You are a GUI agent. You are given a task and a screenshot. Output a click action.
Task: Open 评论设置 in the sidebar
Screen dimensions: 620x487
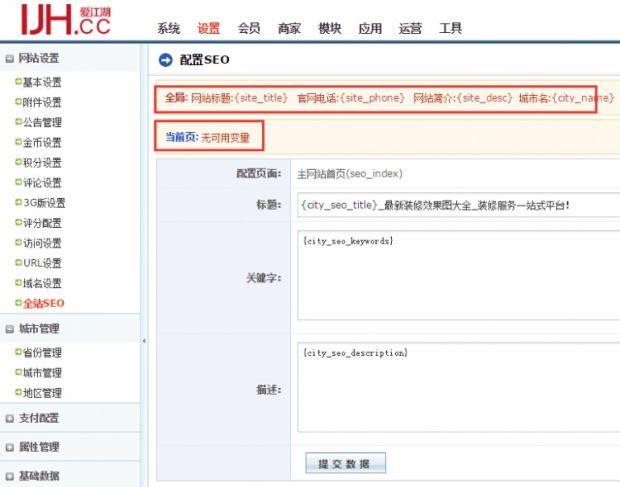[x=42, y=183]
